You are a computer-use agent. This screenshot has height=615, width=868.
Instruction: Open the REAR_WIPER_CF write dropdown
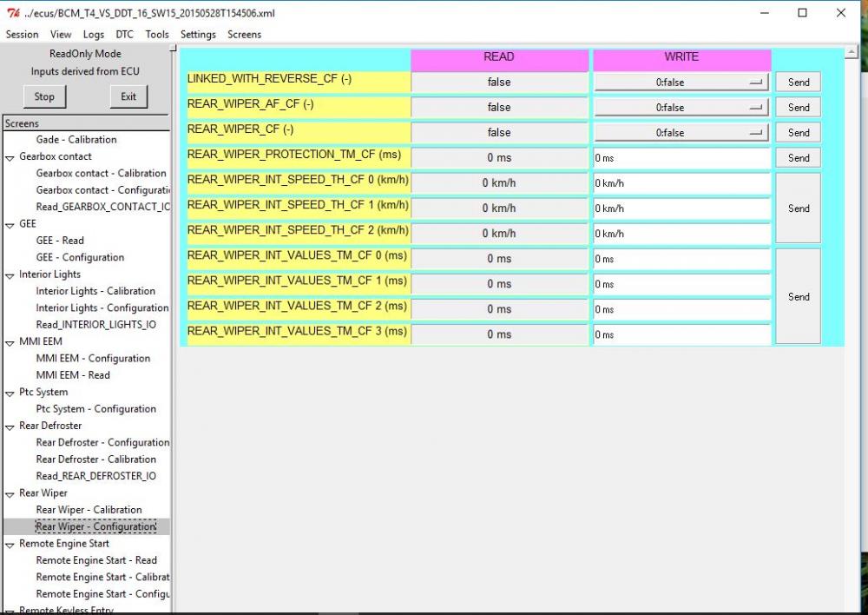(x=681, y=132)
